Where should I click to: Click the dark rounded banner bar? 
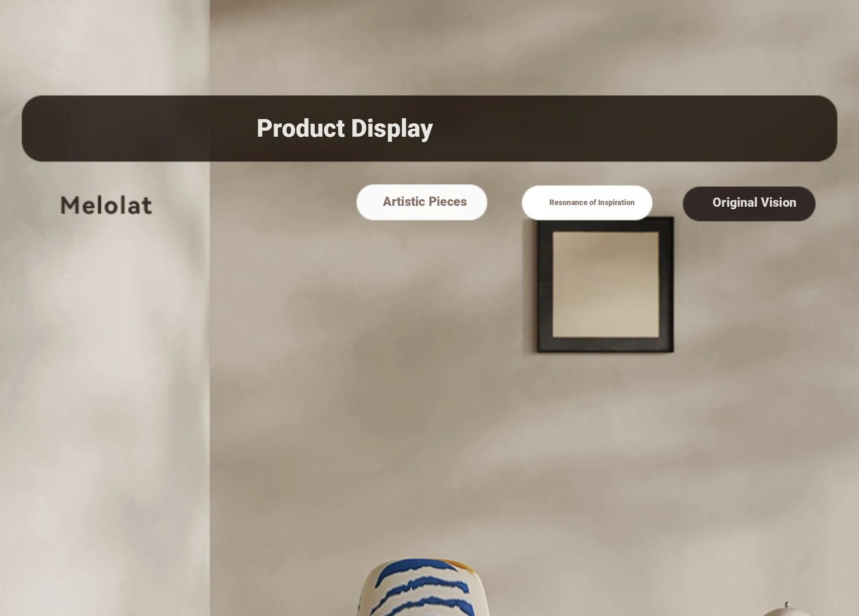429,128
